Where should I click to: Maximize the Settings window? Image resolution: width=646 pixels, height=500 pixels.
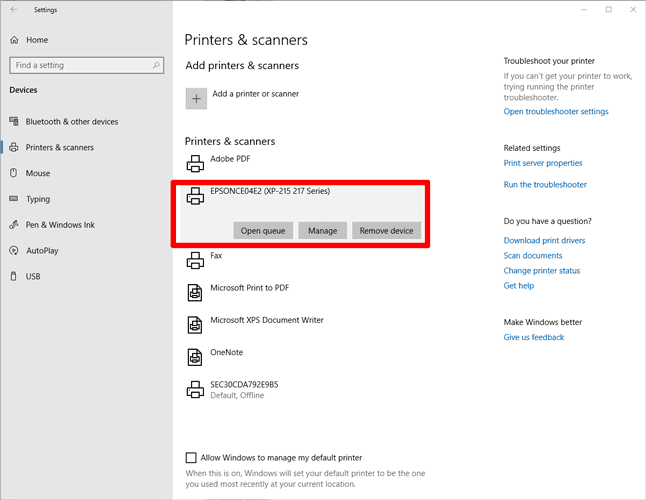tap(609, 9)
